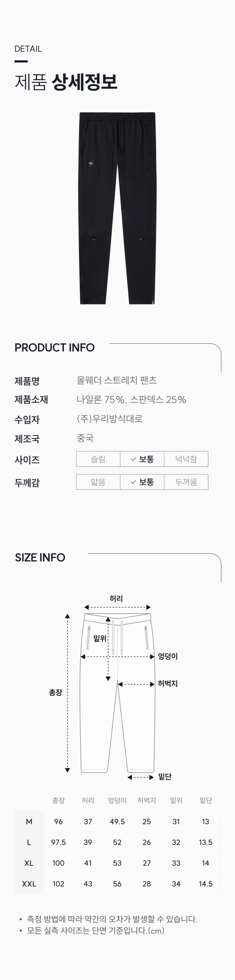
Task: Click the 총장 label left of the diagram
Action: [55, 692]
